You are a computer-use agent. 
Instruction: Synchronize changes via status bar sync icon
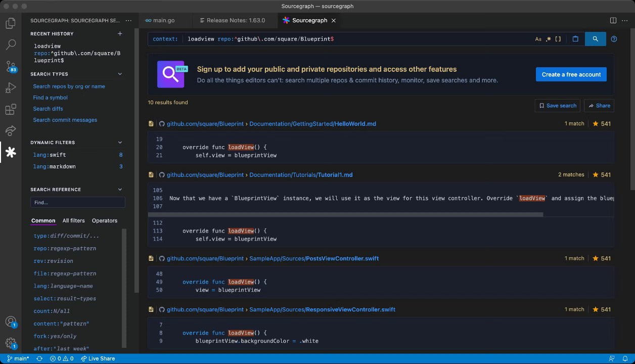[39, 358]
